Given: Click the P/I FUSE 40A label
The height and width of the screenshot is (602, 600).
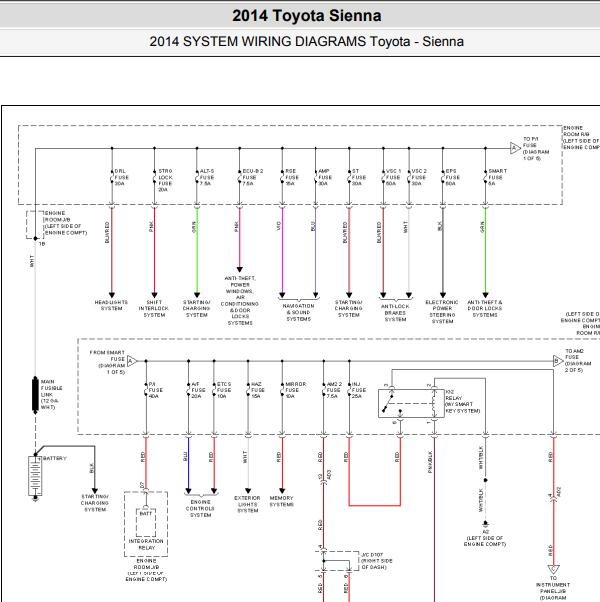Looking at the screenshot, I should point(155,390).
